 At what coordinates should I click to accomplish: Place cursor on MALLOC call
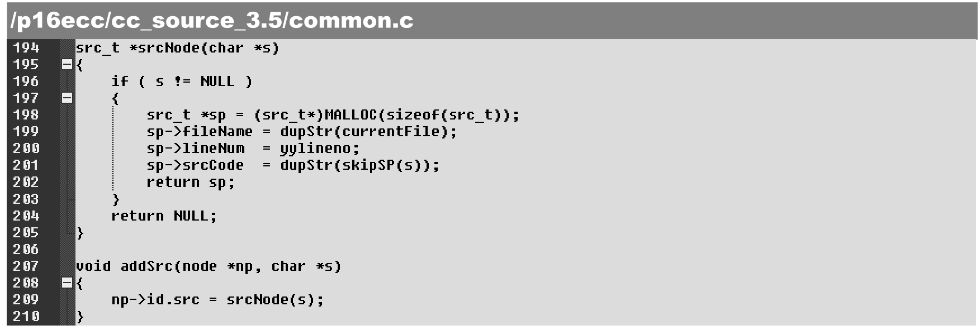click(351, 115)
